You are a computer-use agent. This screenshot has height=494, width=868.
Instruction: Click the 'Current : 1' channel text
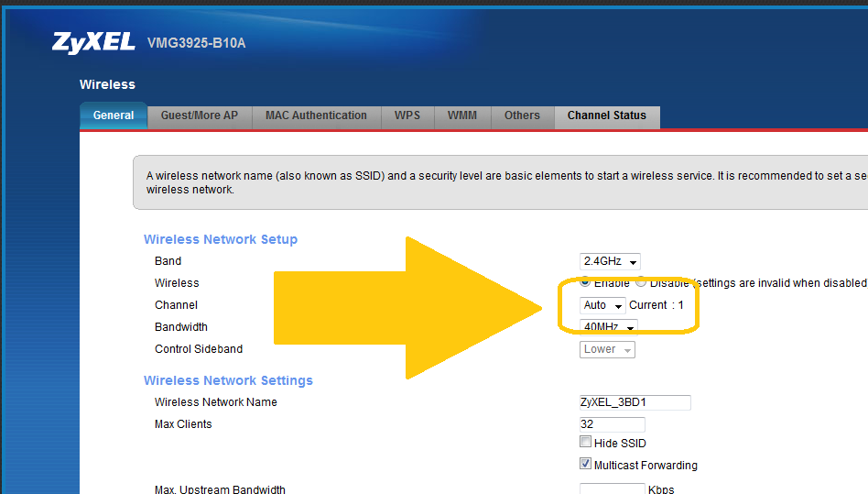click(x=656, y=305)
